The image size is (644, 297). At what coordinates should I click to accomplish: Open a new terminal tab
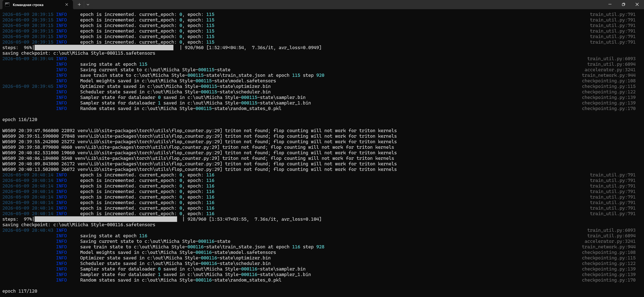click(x=79, y=5)
